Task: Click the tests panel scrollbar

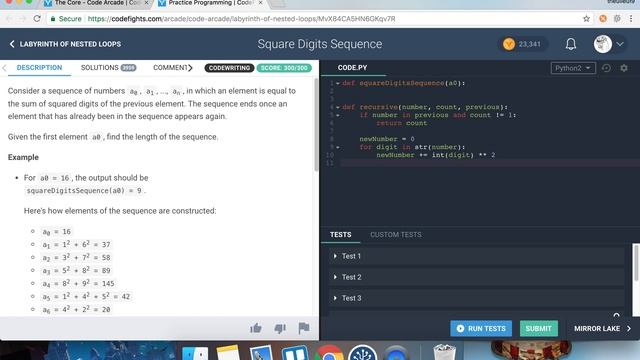Action: [x=636, y=263]
